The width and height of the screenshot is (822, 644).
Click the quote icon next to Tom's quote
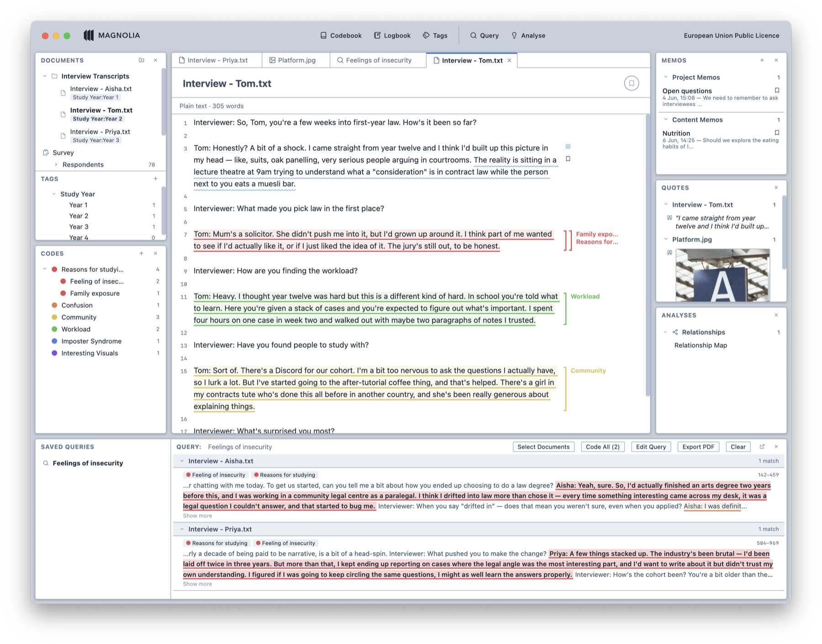point(669,218)
